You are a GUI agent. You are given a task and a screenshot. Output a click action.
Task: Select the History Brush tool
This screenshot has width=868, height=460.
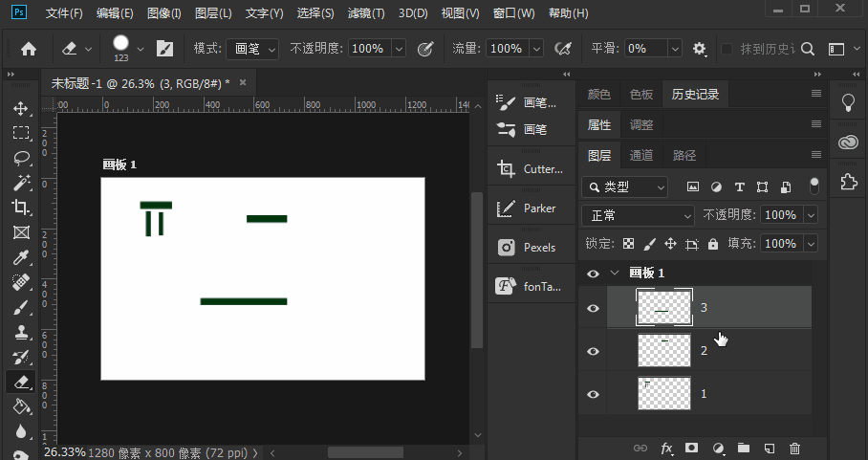21,357
